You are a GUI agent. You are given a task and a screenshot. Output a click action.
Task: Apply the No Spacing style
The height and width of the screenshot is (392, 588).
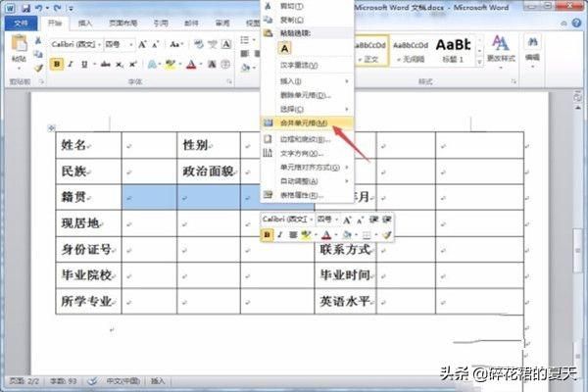tap(411, 51)
